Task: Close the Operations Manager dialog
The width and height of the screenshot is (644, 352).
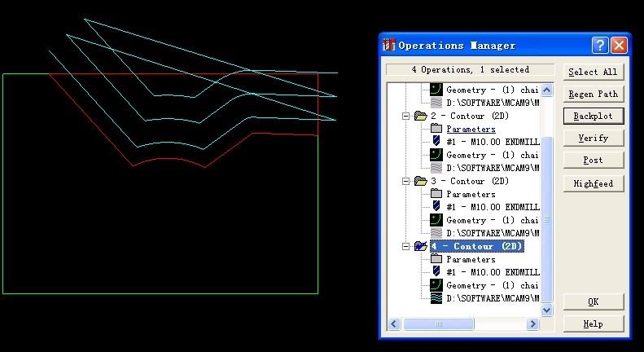Action: click(619, 46)
